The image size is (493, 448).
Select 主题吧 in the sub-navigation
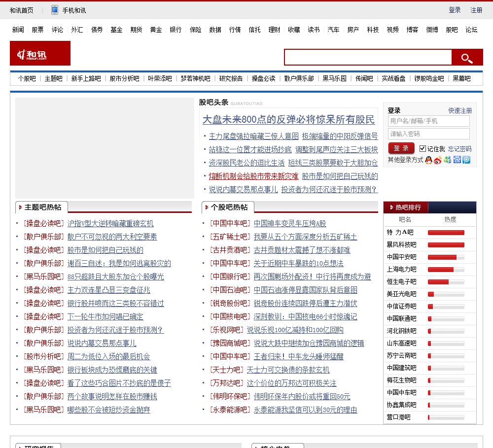click(53, 78)
